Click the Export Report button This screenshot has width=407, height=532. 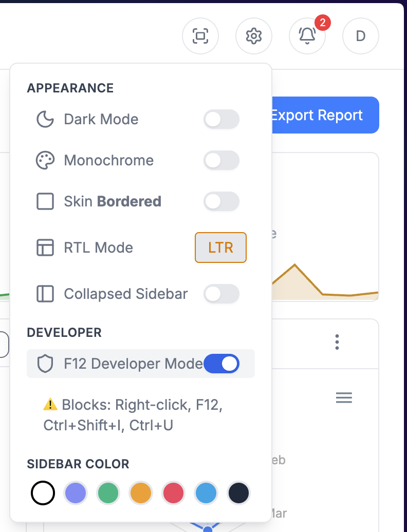[x=324, y=115]
